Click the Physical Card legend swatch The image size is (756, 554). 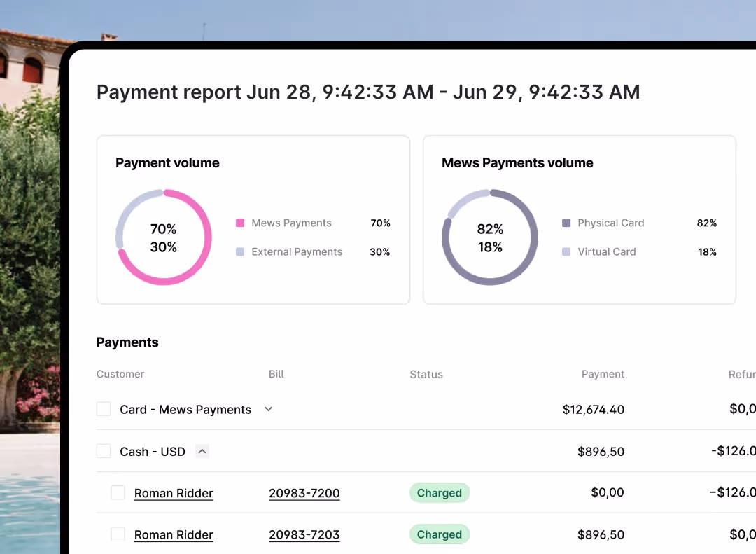point(566,223)
